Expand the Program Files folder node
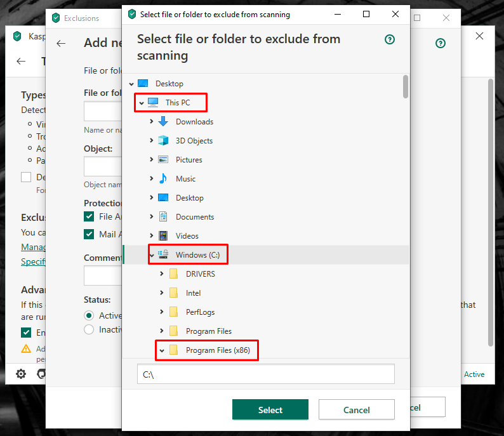Viewport: 504px width, 436px height. 162,331
